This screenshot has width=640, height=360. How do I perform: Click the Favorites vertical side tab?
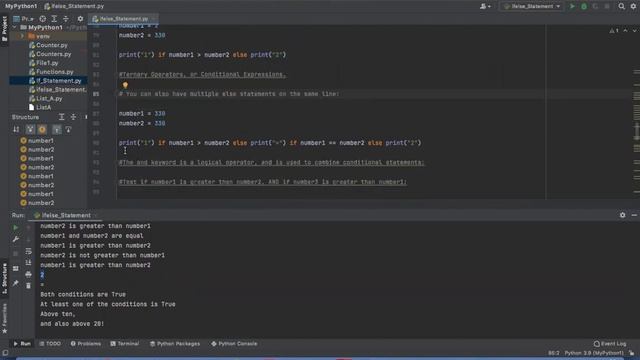[x=4, y=318]
